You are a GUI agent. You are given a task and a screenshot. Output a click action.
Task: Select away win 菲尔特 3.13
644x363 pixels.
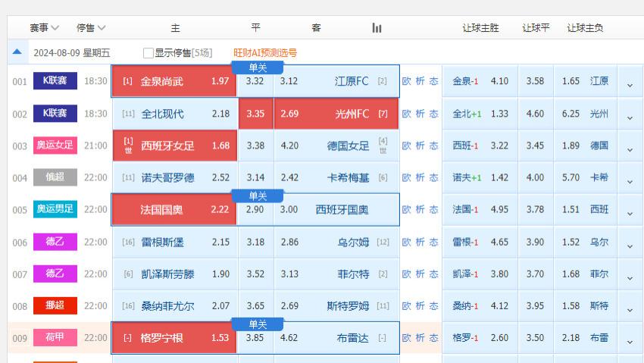[336, 274]
